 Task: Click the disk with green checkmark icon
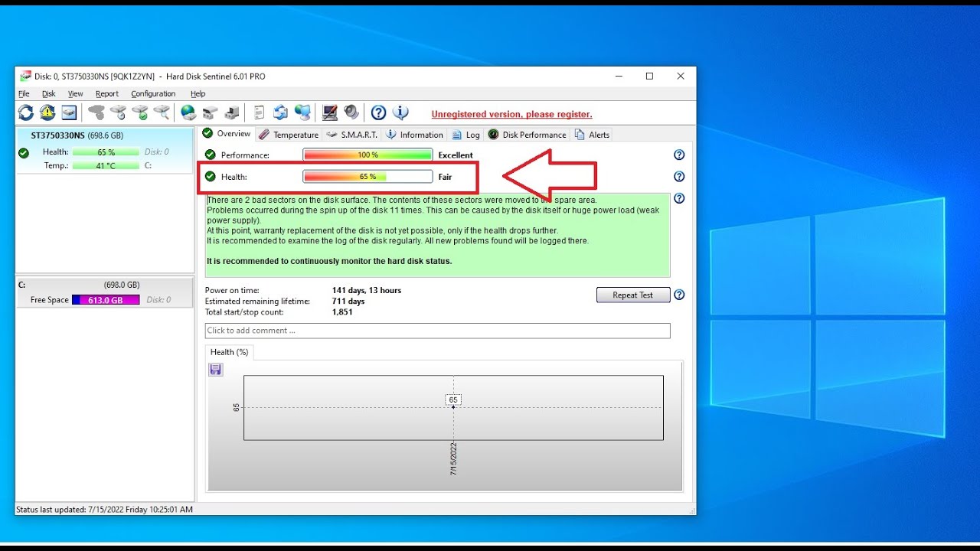(x=140, y=113)
